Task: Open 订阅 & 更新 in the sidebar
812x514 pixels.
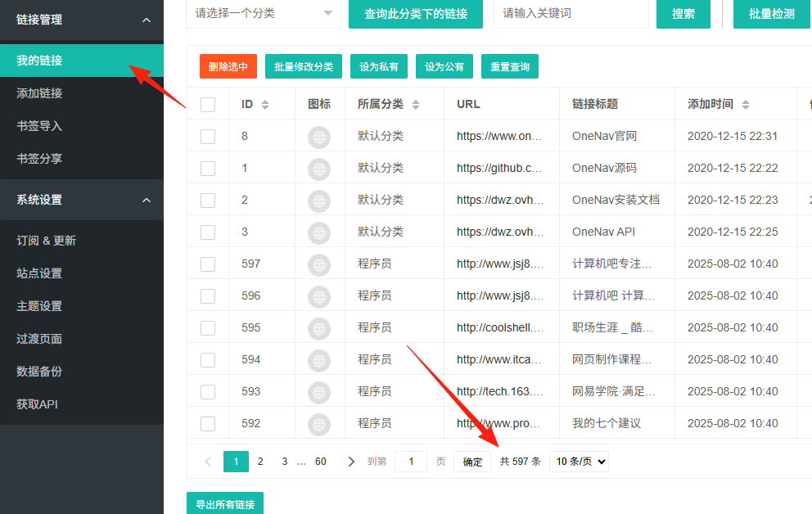Action: pyautogui.click(x=81, y=241)
